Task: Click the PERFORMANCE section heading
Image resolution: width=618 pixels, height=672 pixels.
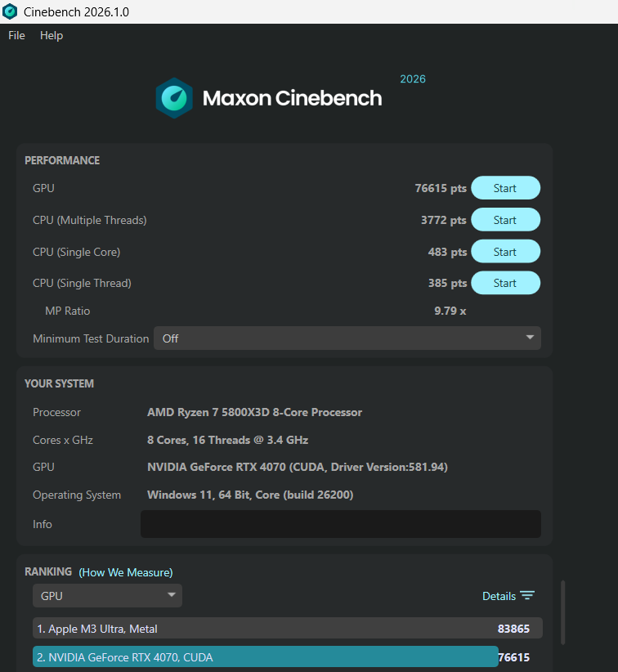Action: [x=62, y=160]
